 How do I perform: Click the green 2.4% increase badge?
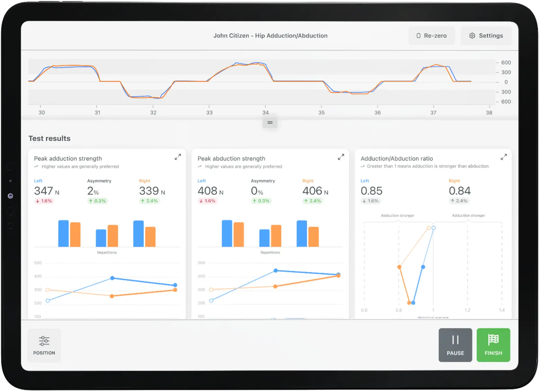(149, 201)
